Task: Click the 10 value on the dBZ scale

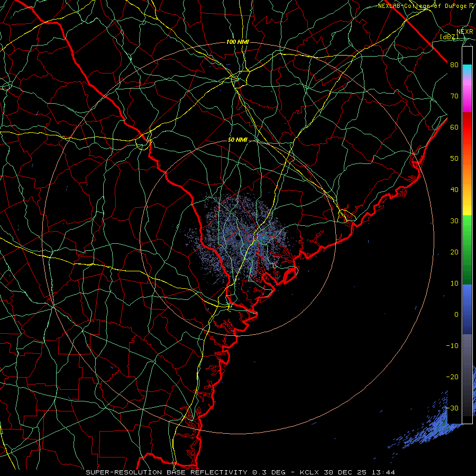Action: [454, 283]
